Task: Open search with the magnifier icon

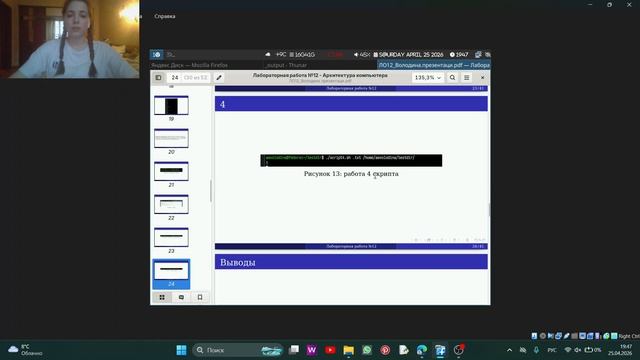Action: [x=452, y=78]
